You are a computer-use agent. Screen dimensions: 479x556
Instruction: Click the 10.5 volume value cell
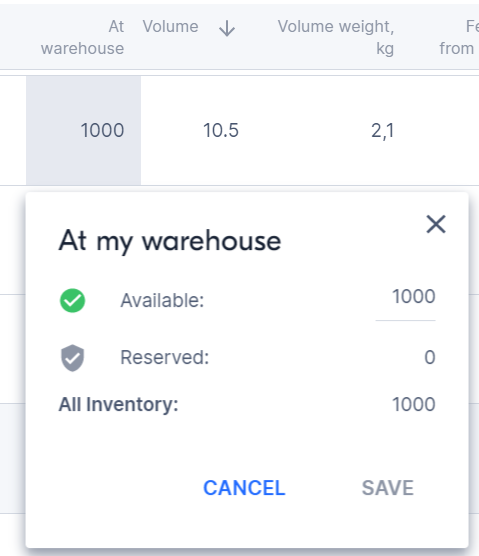tap(221, 130)
